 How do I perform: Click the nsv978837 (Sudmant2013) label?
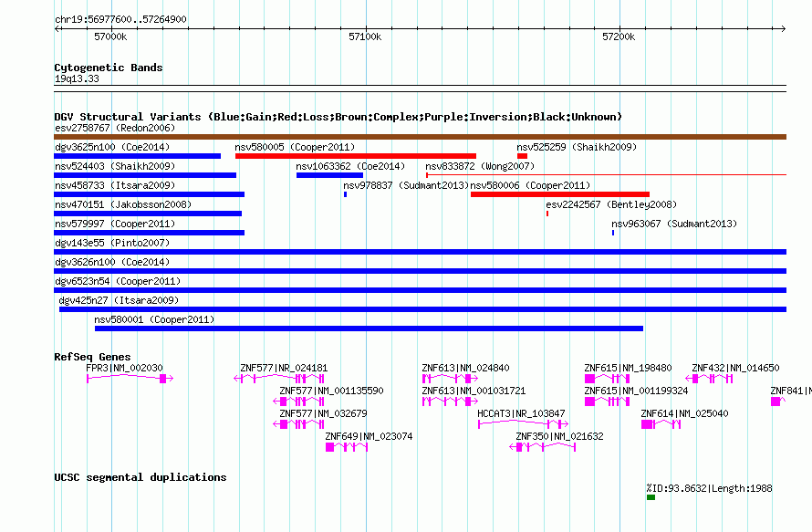point(406,185)
